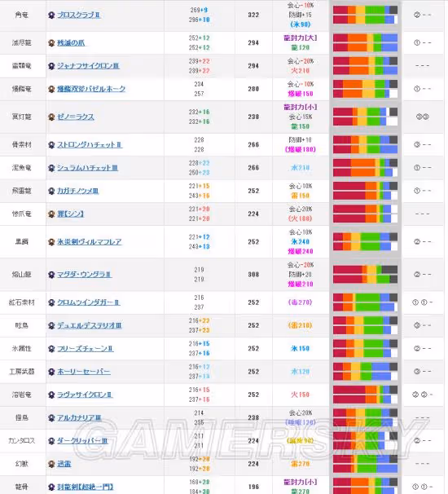Click the weapon icon beside 残滅の爪
This screenshot has height=494, width=448.
pyautogui.click(x=51, y=43)
